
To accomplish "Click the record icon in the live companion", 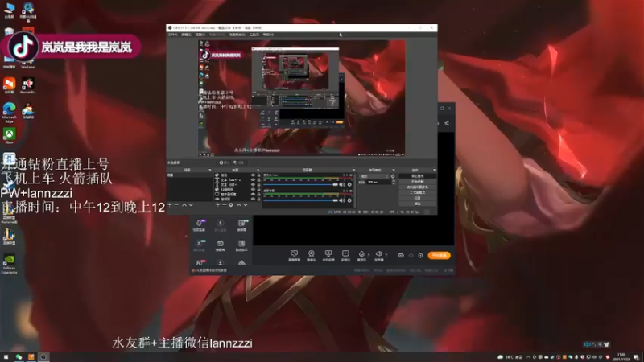I will pos(401,255).
